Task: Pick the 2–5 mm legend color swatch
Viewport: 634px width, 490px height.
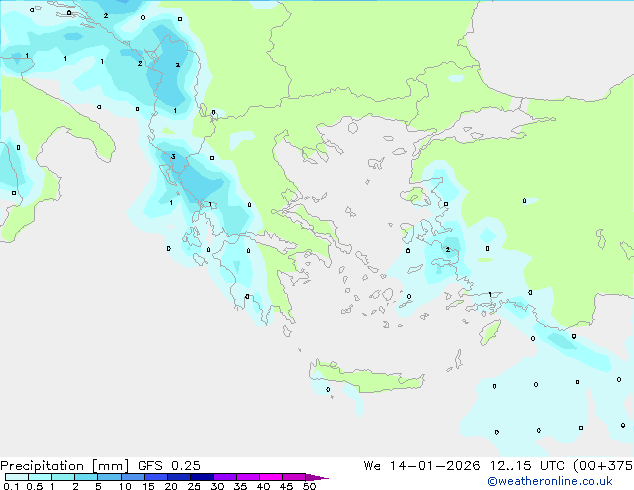Action: pyautogui.click(x=86, y=477)
